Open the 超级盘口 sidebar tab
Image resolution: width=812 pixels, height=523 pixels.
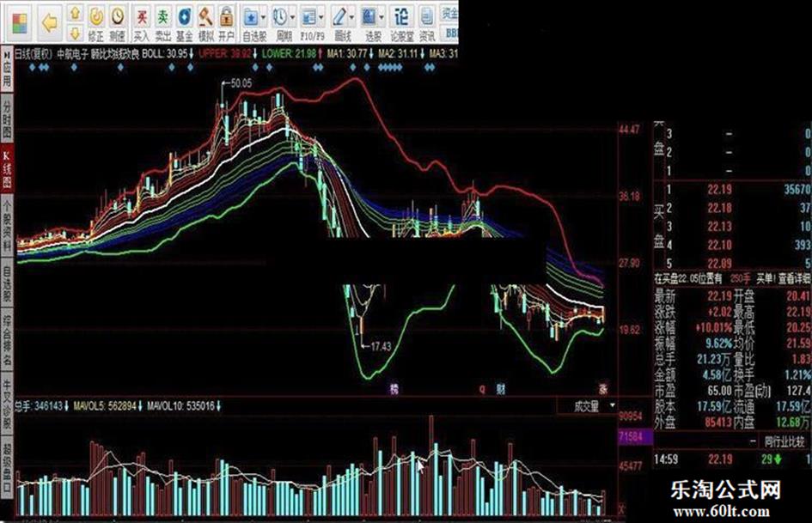[7, 467]
